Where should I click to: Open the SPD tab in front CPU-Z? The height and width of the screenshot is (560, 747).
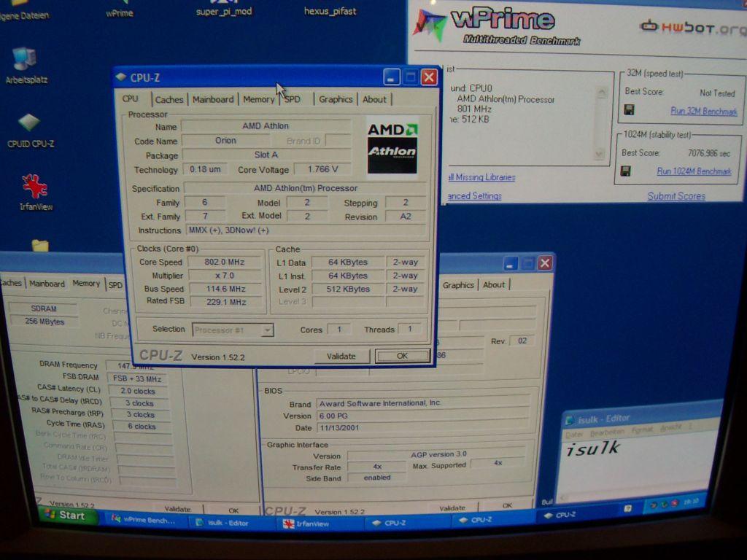tap(294, 99)
